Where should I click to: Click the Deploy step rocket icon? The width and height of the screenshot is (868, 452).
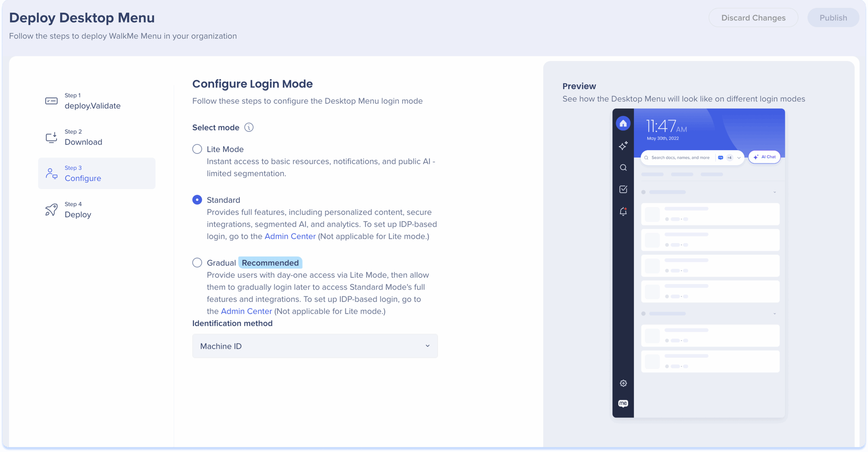(x=51, y=210)
